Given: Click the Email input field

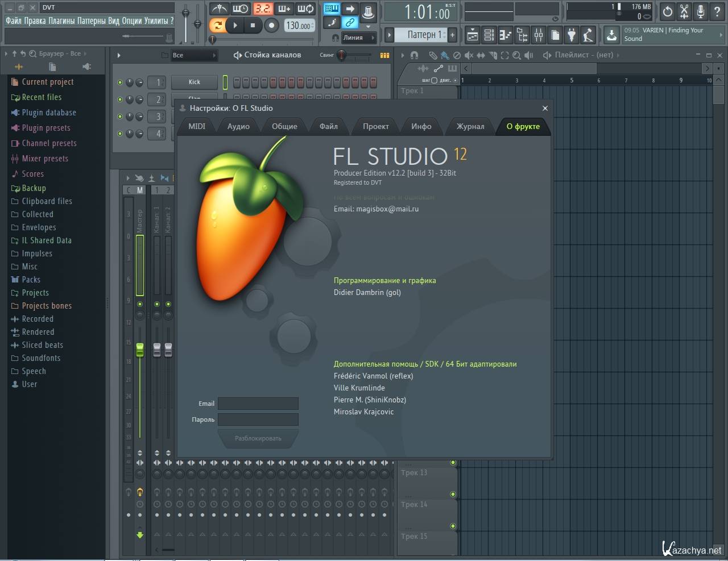Looking at the screenshot, I should click(x=258, y=404).
